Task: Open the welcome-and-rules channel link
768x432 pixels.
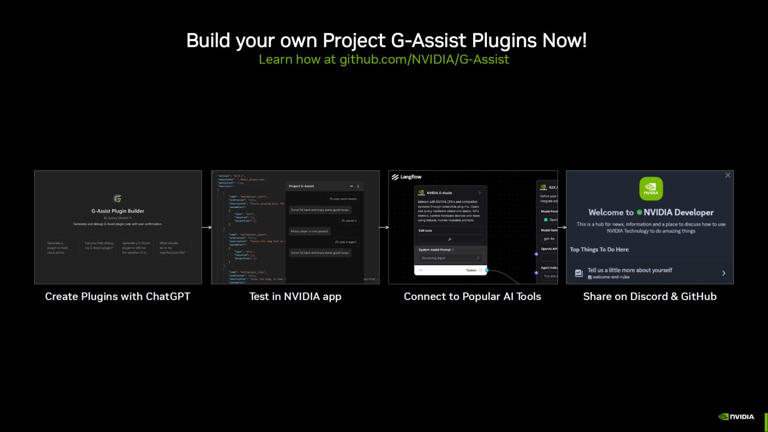Action: pos(612,276)
